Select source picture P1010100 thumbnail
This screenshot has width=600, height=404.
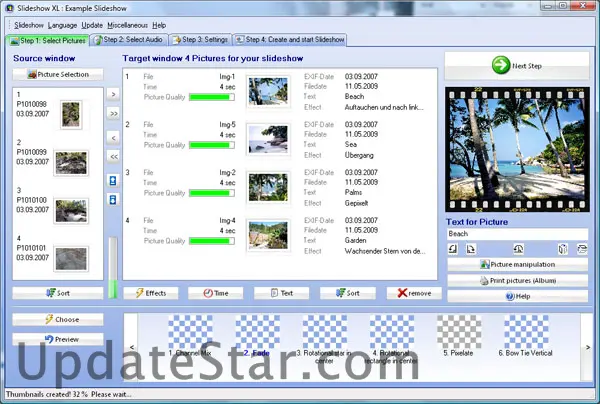(x=71, y=211)
